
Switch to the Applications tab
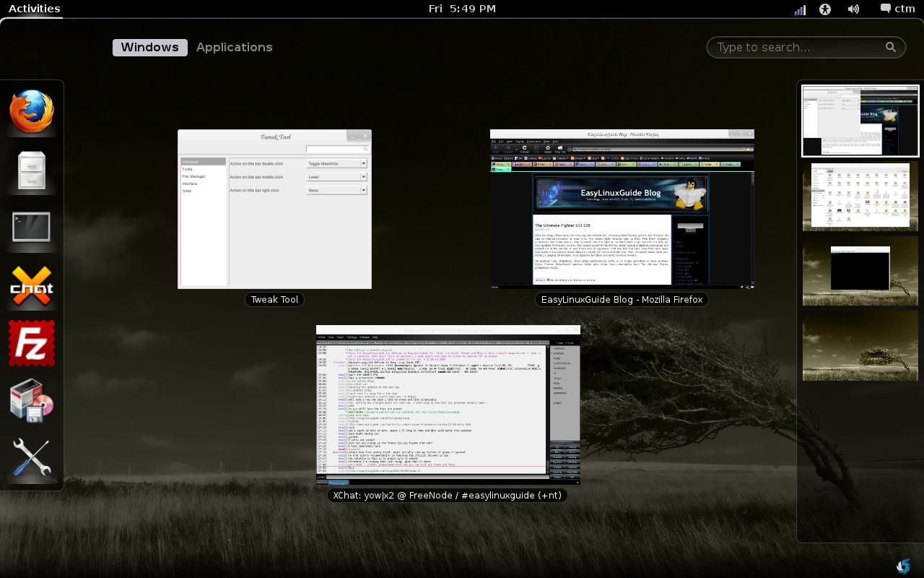click(235, 47)
